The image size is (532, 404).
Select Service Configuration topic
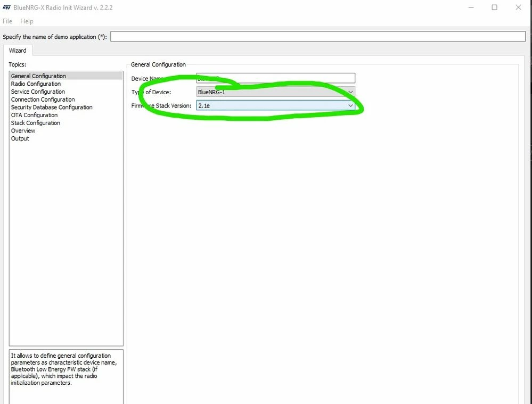pos(66,92)
